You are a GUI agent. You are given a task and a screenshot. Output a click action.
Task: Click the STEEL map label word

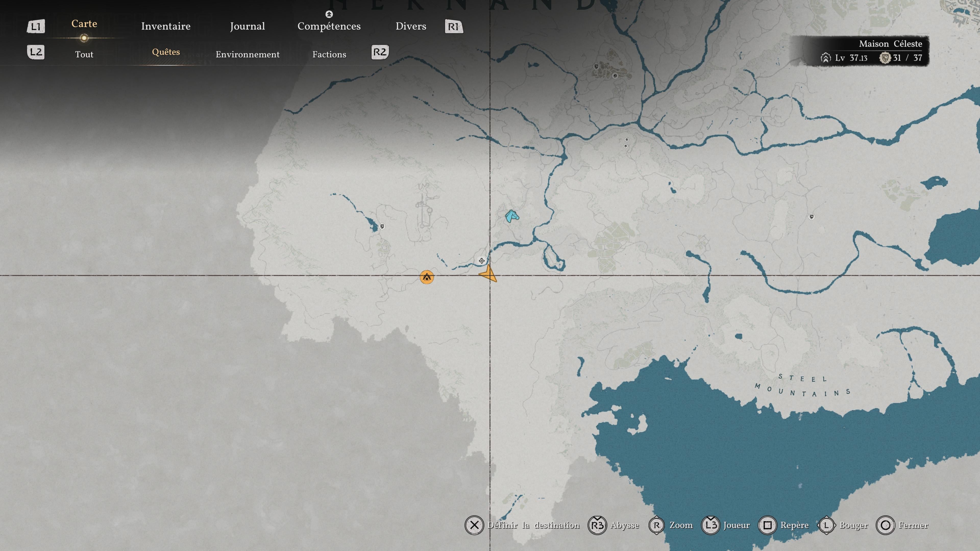coord(803,378)
